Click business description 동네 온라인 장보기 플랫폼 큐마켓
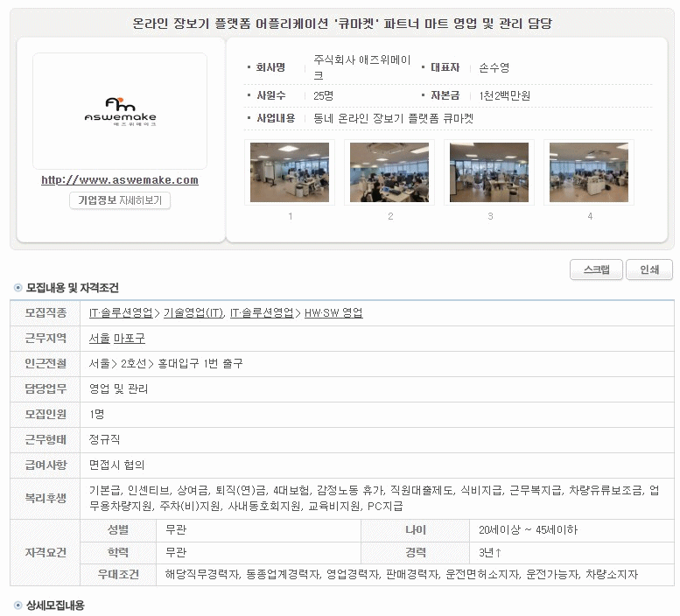The image size is (680, 616). (393, 118)
